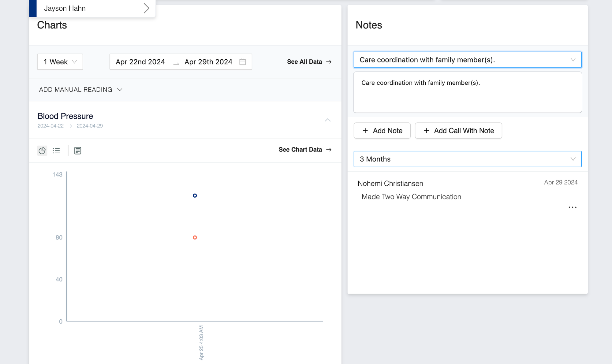Image resolution: width=612 pixels, height=364 pixels.
Task: Expand ADD MANUAL READING menu
Action: (x=81, y=90)
